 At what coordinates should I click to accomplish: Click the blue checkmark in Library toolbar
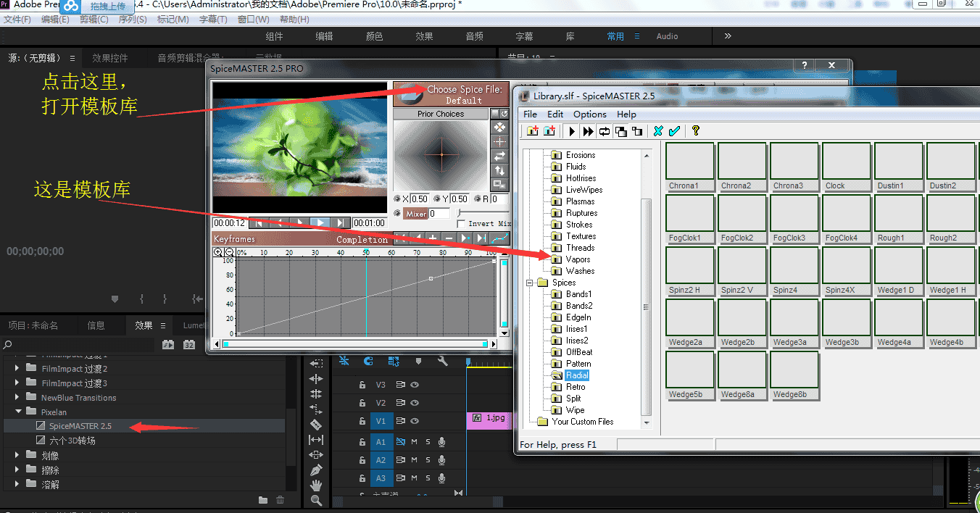click(674, 131)
